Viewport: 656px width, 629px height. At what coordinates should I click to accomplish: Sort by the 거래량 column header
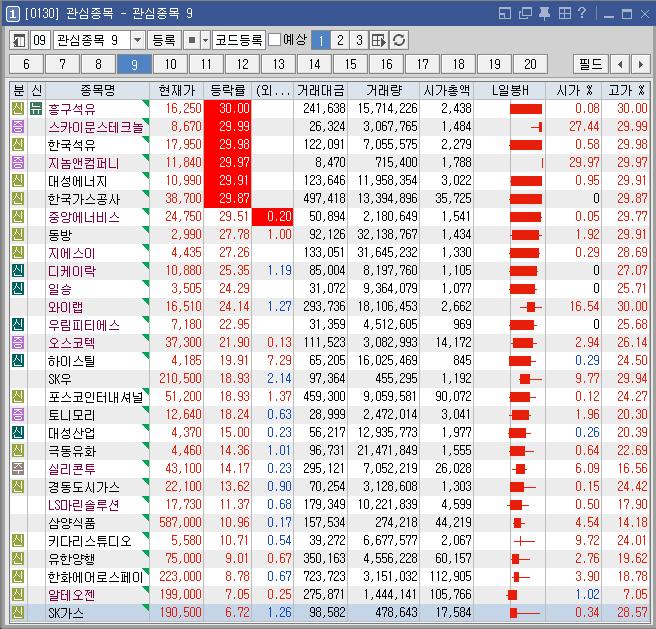pyautogui.click(x=383, y=90)
